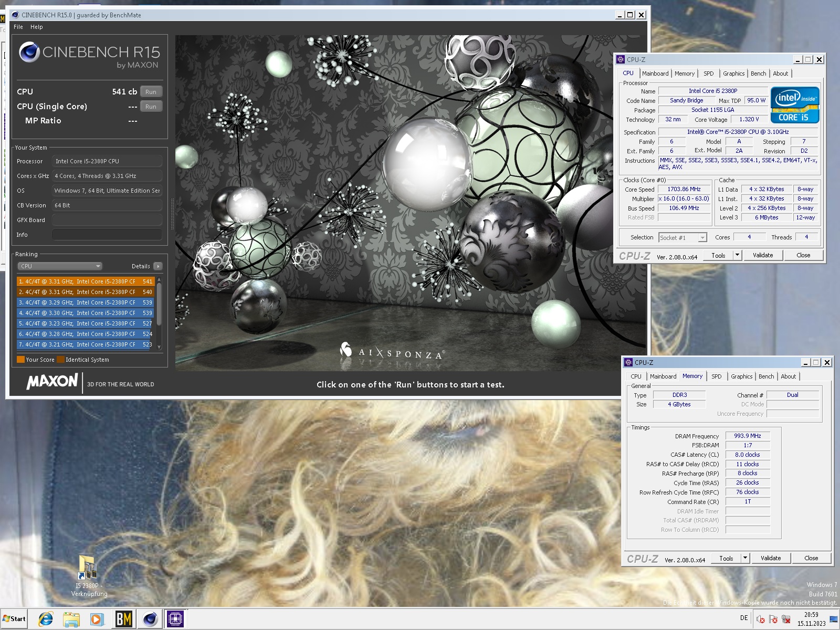Click the volume muted tray icon
The width and height of the screenshot is (840, 630).
click(x=760, y=619)
